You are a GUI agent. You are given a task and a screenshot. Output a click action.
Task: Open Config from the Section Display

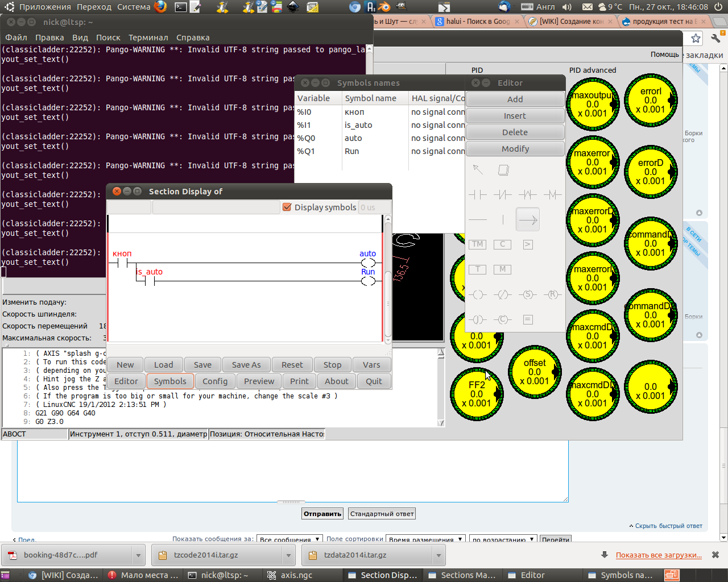tap(215, 381)
